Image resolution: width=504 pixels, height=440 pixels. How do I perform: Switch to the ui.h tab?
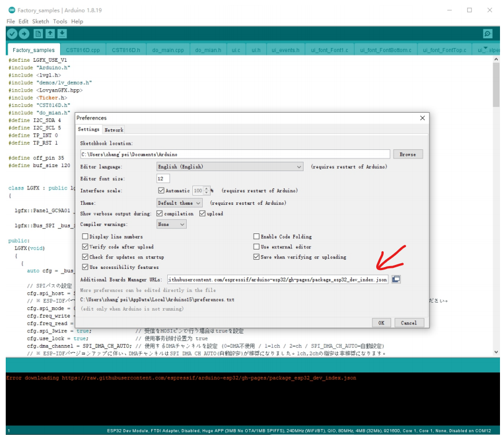coord(256,50)
